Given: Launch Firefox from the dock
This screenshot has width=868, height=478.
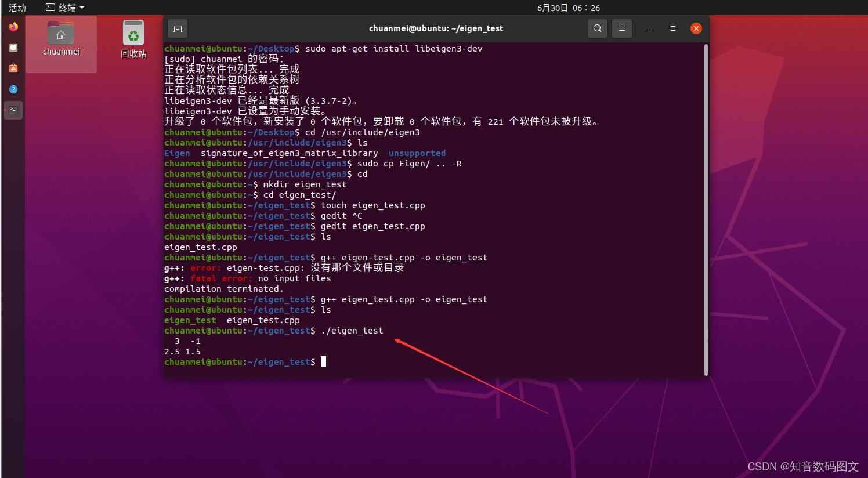Looking at the screenshot, I should coord(13,27).
